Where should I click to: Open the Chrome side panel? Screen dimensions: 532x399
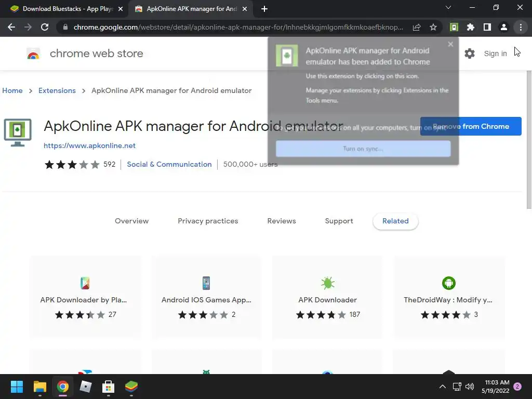tap(487, 27)
